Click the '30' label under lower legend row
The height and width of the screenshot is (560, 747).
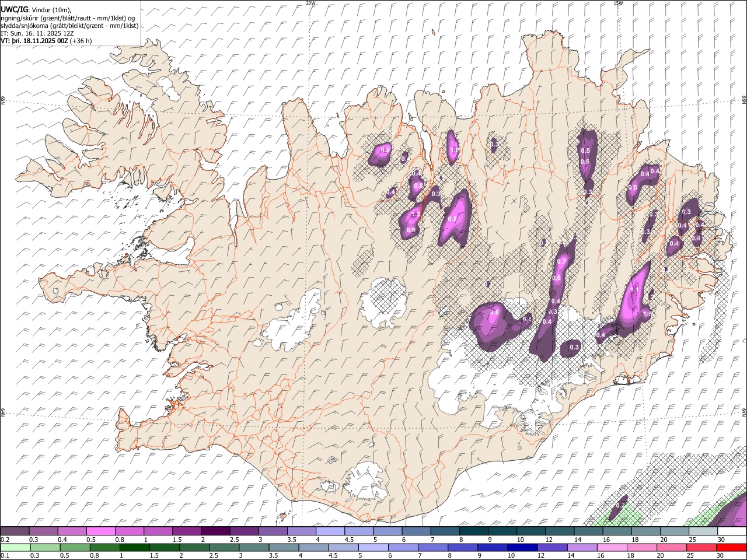point(721,555)
